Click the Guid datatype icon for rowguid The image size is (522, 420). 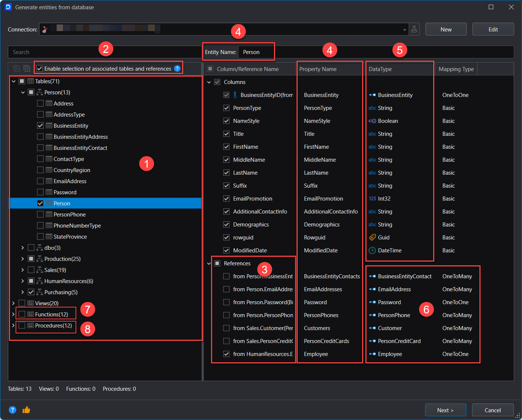coord(372,237)
